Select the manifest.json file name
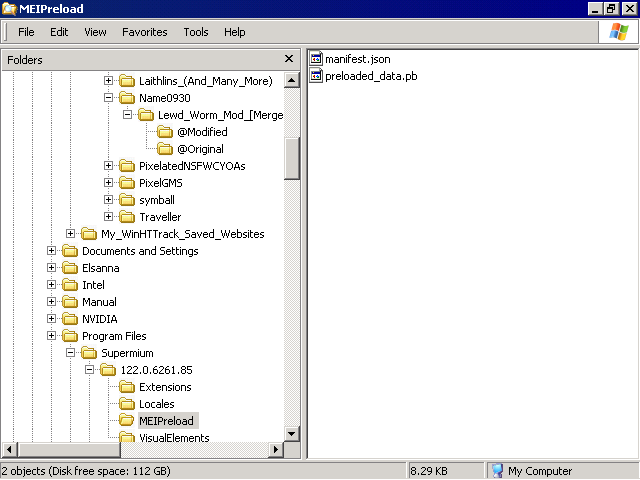Image resolution: width=640 pixels, height=480 pixels. [358, 59]
